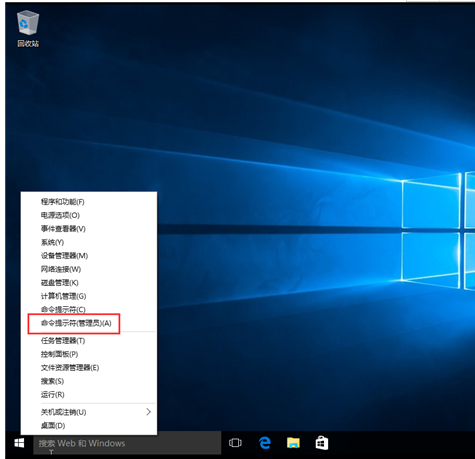Open the Store icon on taskbar

(x=322, y=443)
